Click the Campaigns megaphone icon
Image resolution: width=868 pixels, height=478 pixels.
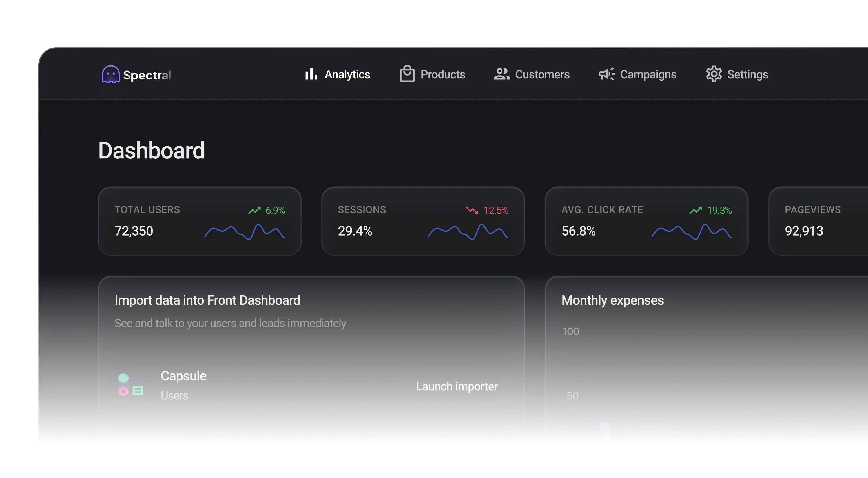click(606, 74)
